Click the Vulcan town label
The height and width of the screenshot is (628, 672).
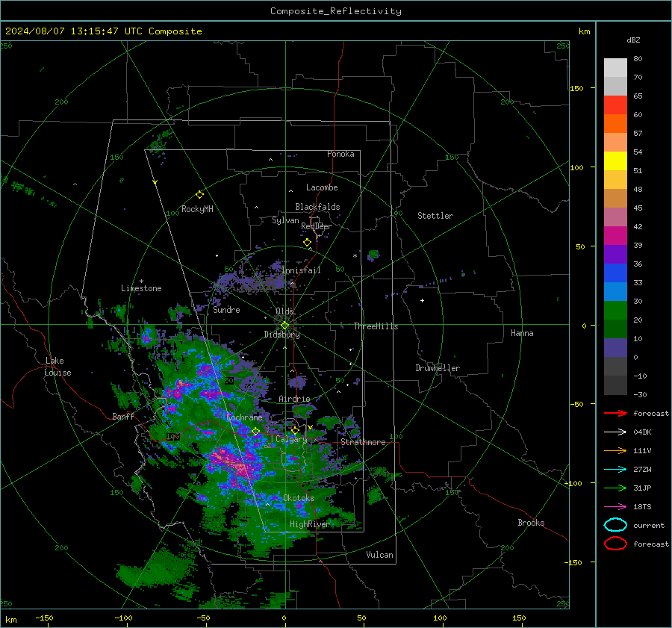tap(380, 555)
